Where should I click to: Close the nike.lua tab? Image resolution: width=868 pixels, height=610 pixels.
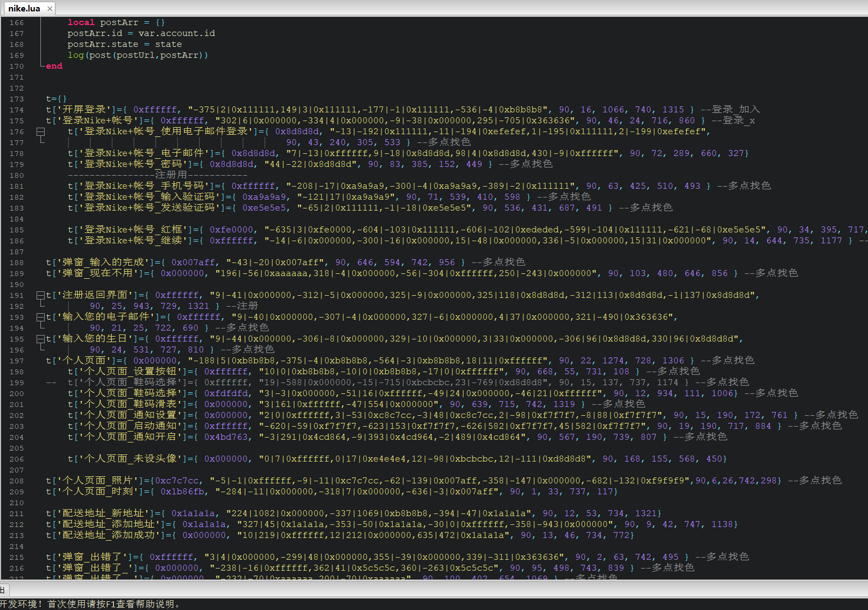[x=50, y=8]
